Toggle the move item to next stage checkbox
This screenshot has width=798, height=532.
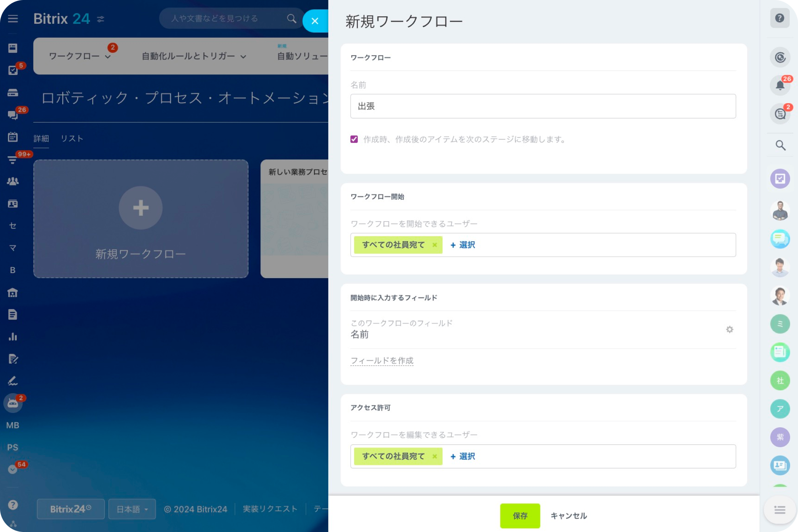point(354,139)
